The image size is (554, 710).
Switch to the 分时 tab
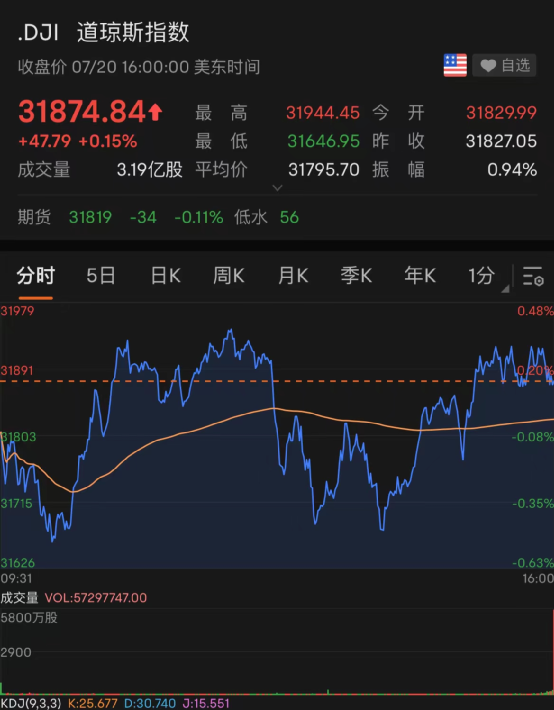point(35,276)
